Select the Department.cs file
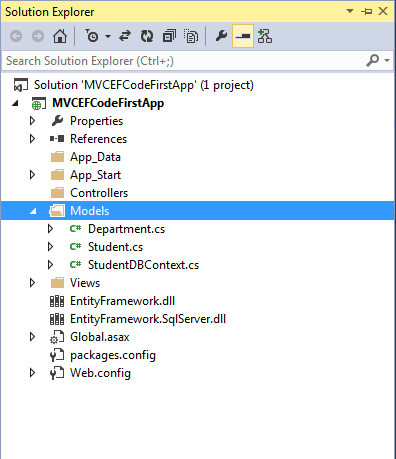The height and width of the screenshot is (459, 396). (126, 229)
